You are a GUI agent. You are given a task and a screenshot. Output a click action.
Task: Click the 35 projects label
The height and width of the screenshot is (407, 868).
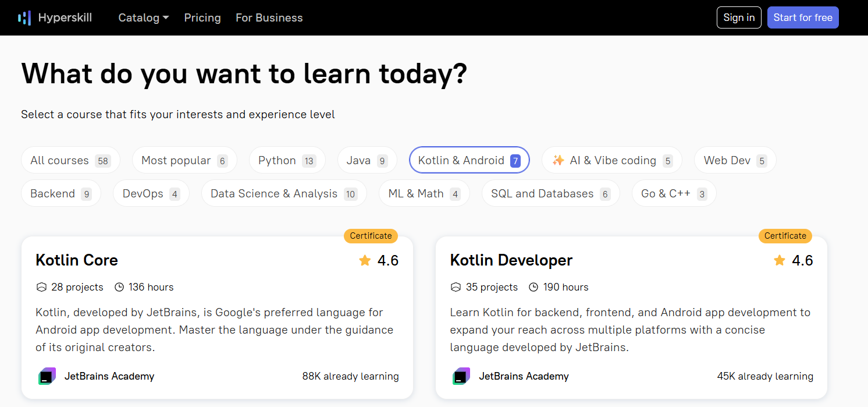click(x=492, y=287)
